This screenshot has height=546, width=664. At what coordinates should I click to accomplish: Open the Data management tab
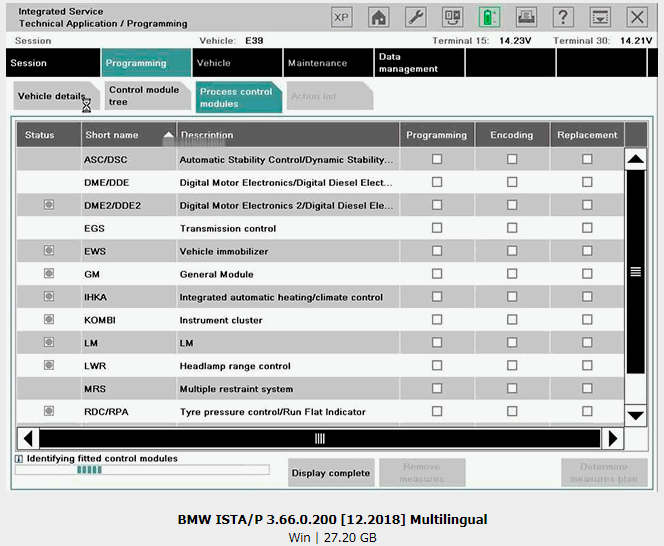pyautogui.click(x=419, y=63)
